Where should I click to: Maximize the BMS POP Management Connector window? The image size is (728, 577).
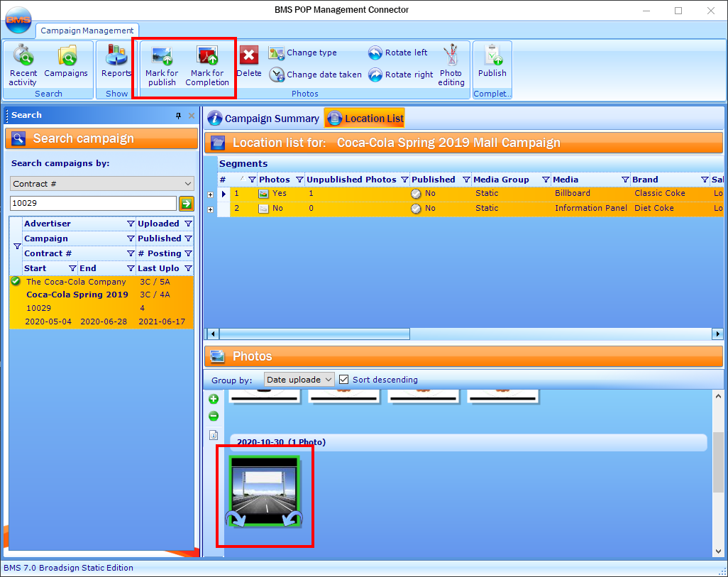point(678,10)
